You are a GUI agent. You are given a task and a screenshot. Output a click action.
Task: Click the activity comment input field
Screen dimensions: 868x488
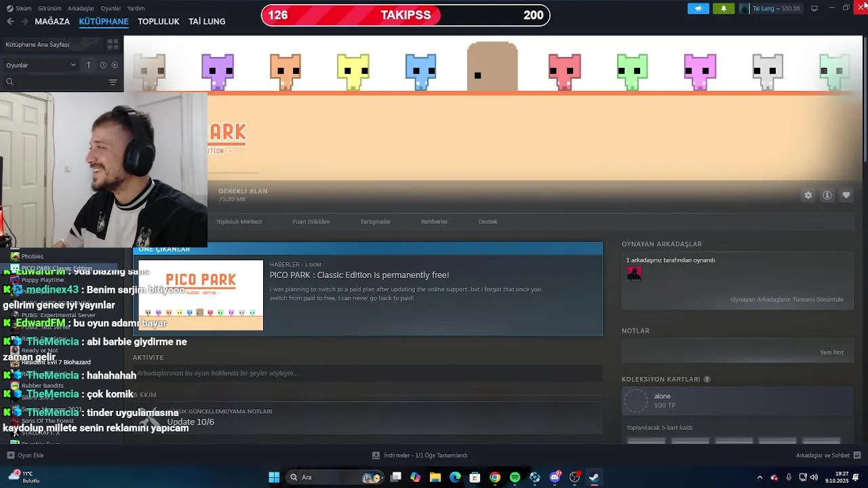click(368, 373)
